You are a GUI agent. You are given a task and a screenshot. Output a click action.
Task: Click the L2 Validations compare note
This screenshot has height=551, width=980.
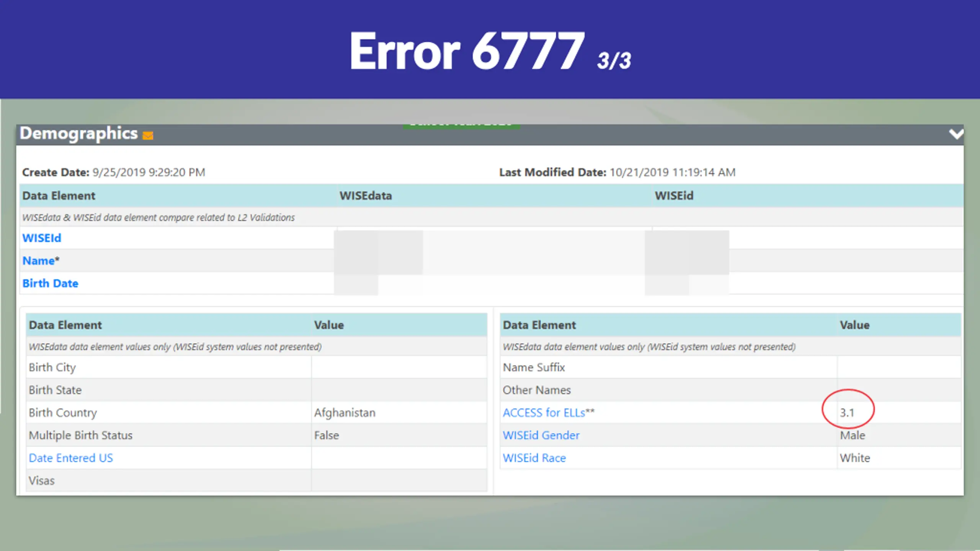158,217
